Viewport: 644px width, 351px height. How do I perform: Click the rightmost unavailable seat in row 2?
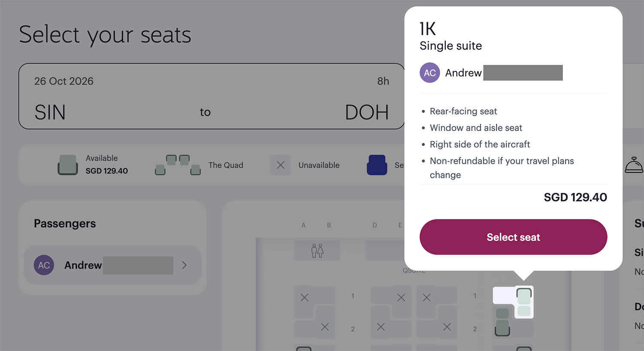tap(447, 327)
